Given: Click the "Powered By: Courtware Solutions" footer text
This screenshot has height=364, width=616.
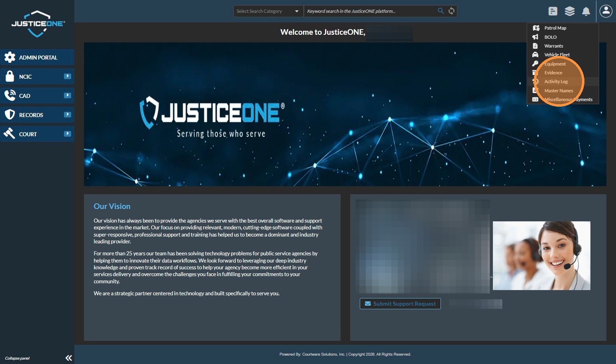Looking at the screenshot, I should 312,354.
